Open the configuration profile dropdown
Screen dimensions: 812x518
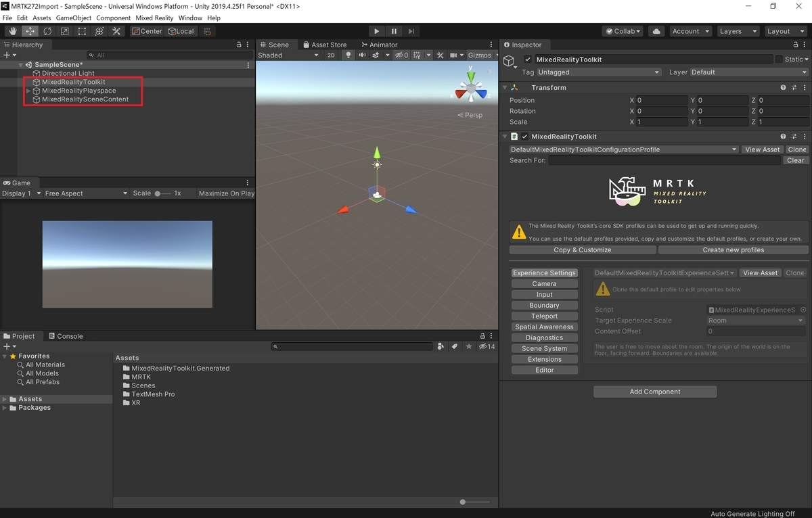coord(623,149)
